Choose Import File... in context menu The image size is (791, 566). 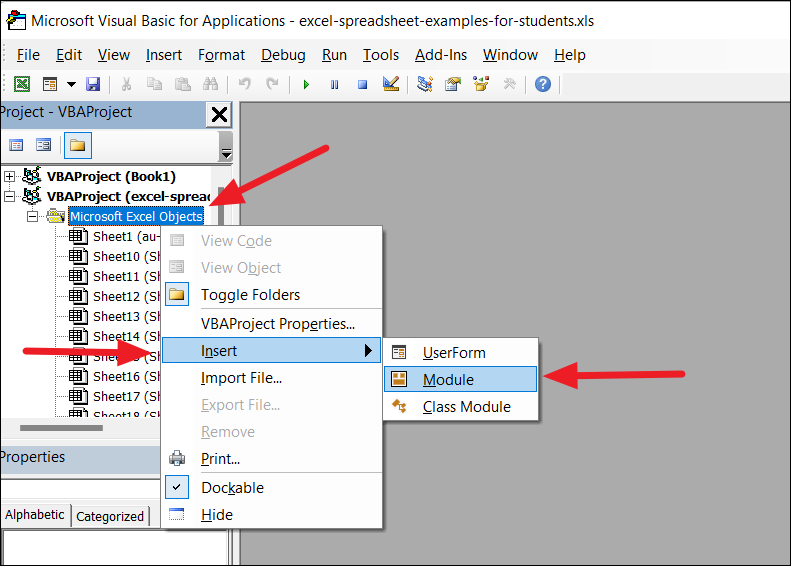click(271, 378)
